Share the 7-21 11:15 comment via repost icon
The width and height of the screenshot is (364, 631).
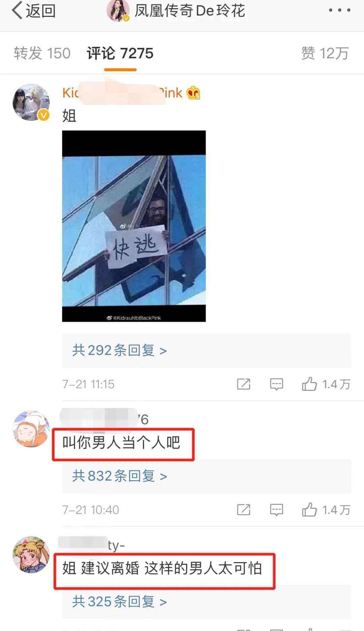click(244, 384)
